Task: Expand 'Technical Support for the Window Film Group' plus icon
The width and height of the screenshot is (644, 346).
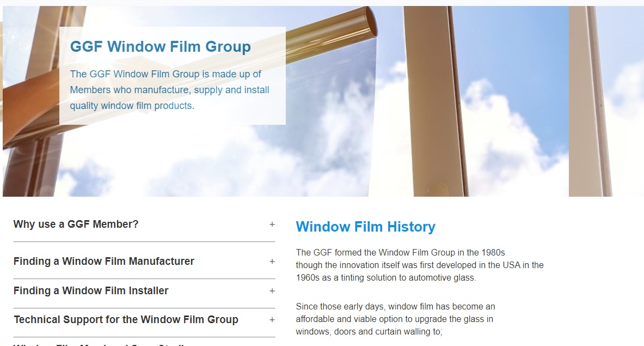Action: click(272, 320)
